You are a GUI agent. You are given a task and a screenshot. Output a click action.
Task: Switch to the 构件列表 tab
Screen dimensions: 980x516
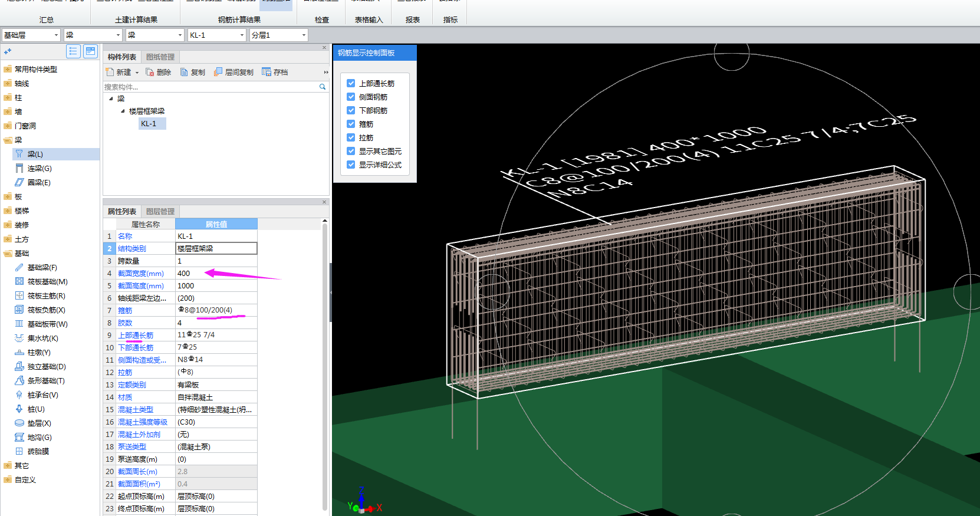tap(122, 57)
